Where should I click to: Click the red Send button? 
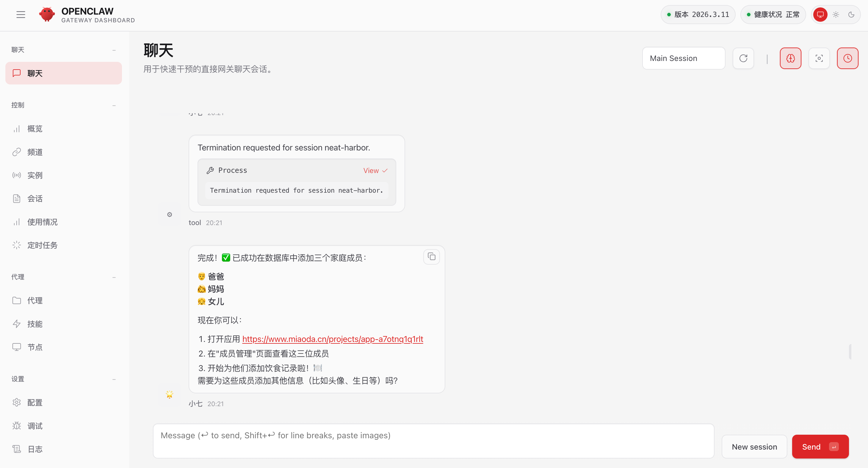point(820,447)
